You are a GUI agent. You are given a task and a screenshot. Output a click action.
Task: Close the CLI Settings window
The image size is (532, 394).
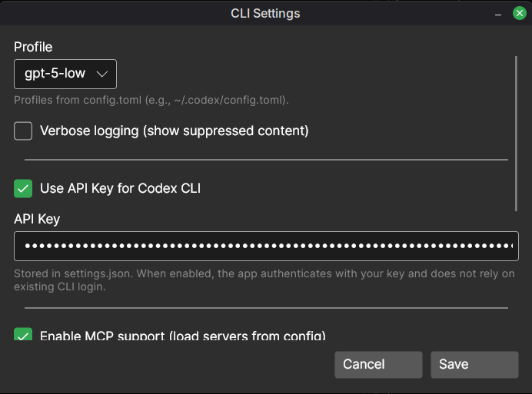[520, 13]
